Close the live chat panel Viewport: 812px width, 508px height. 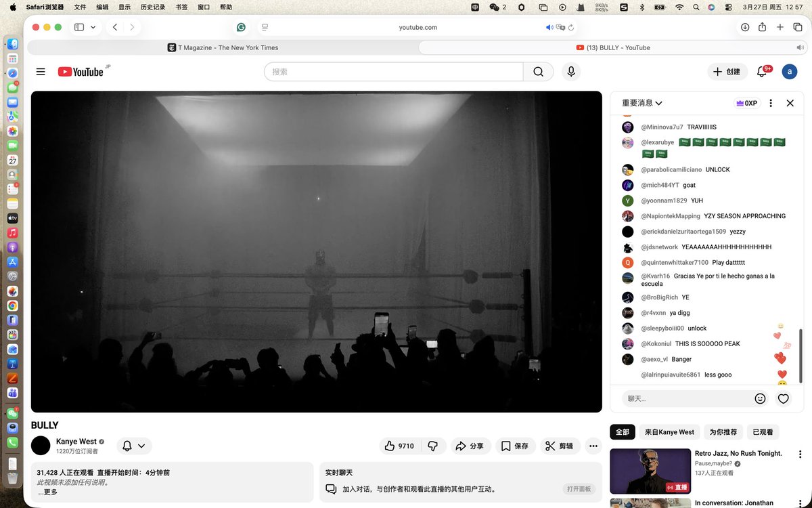(x=790, y=103)
